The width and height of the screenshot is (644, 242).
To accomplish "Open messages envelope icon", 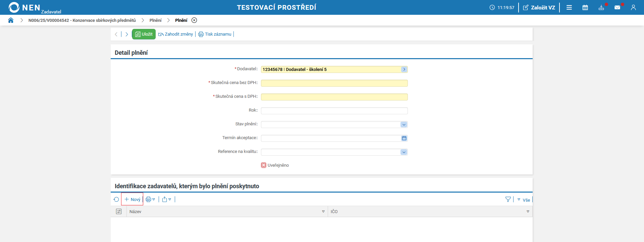I will click(618, 7).
